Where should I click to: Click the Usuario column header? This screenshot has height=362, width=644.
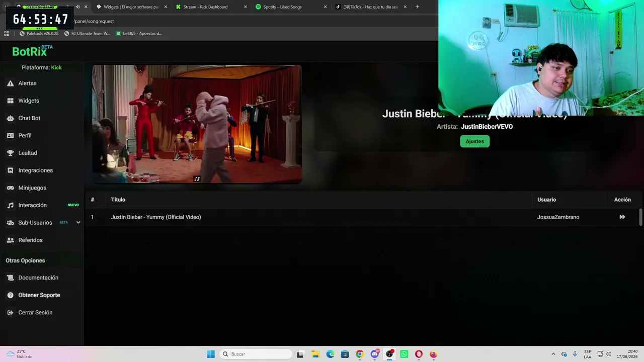coord(546,200)
